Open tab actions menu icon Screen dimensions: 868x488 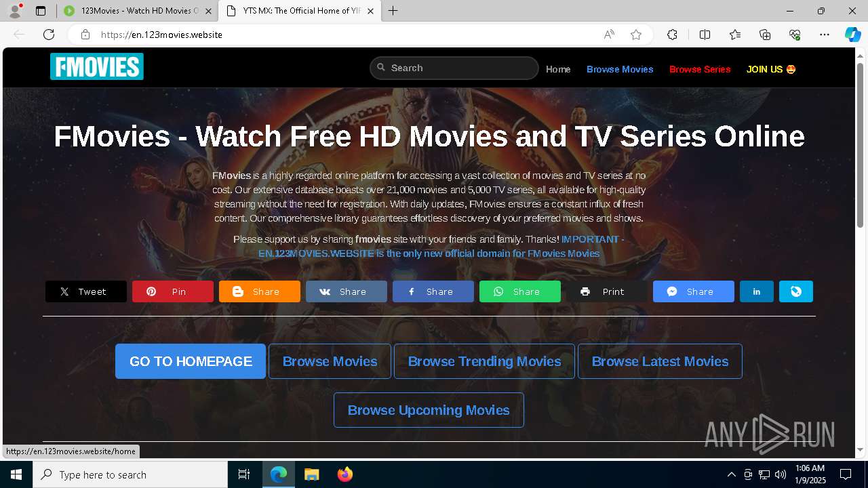point(41,11)
